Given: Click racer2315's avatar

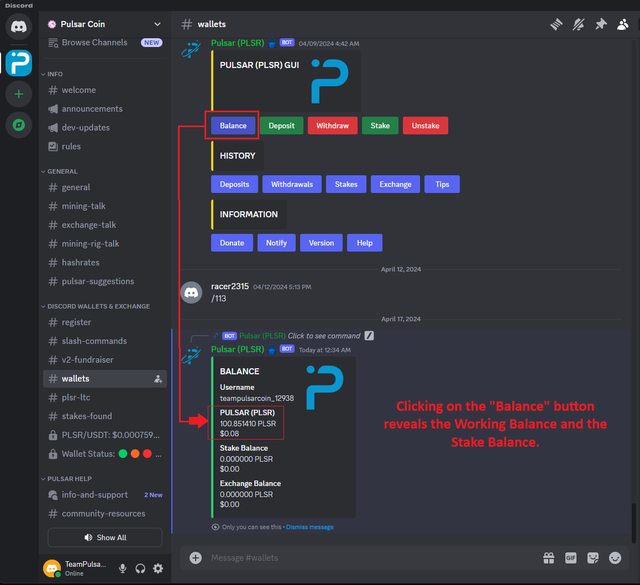Looking at the screenshot, I should pos(191,292).
